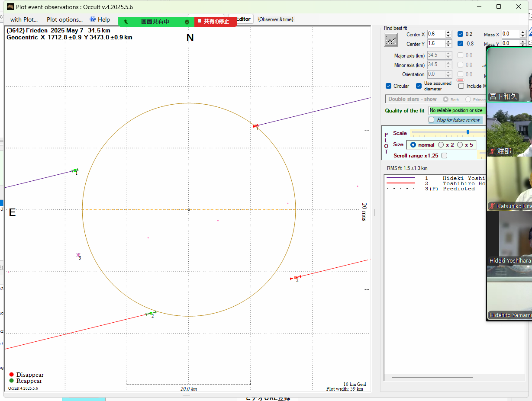Click the muted mic icon beside 渡部
532x401 pixels.
(492, 151)
